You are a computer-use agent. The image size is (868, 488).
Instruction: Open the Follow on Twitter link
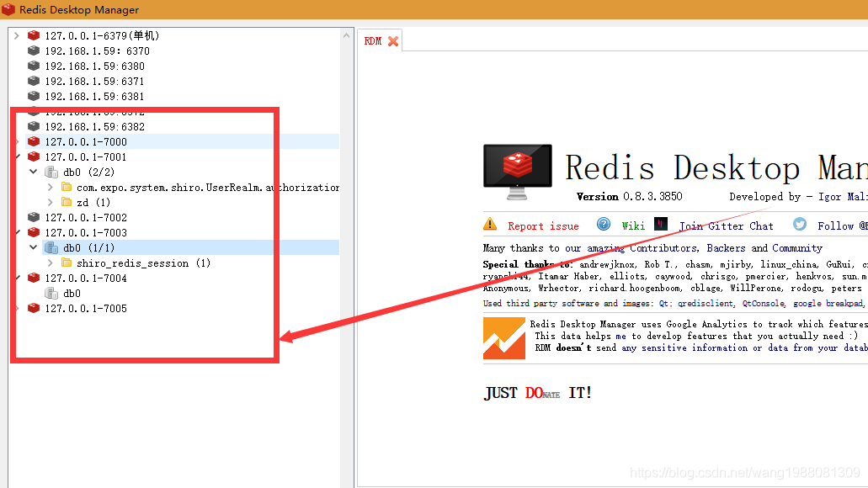pos(843,225)
